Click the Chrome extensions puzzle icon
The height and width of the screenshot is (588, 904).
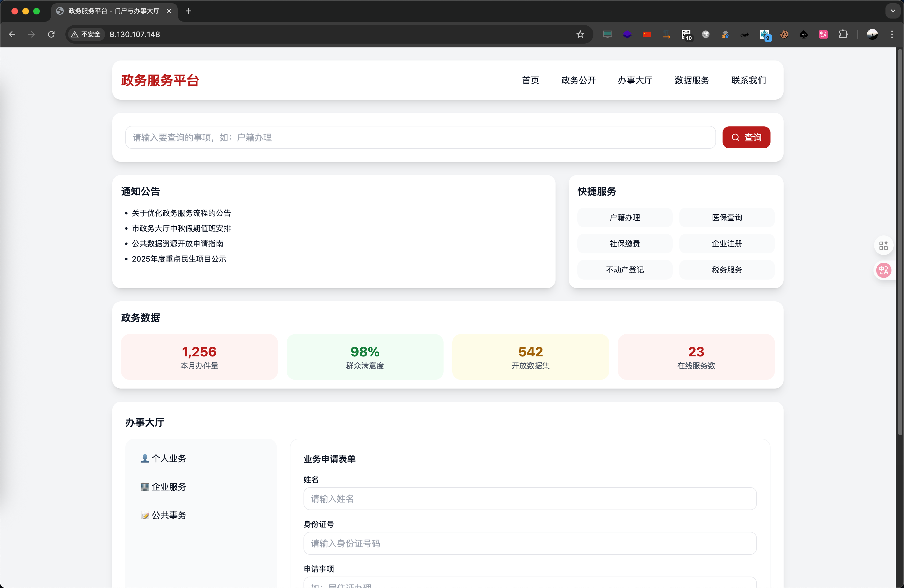(843, 34)
